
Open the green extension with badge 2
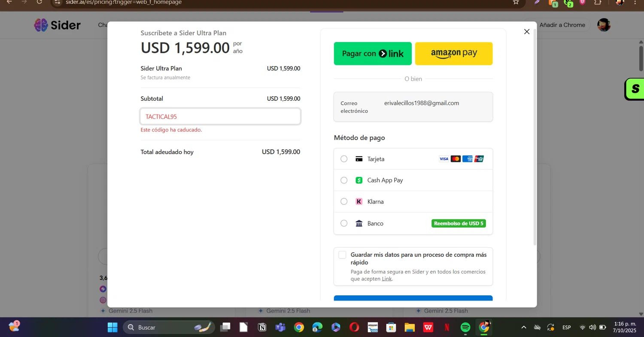568,3
